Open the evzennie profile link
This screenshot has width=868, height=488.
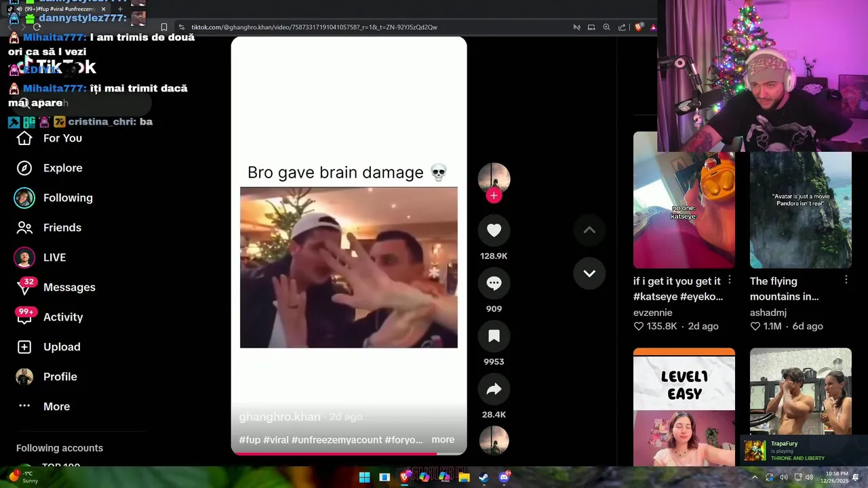point(653,312)
